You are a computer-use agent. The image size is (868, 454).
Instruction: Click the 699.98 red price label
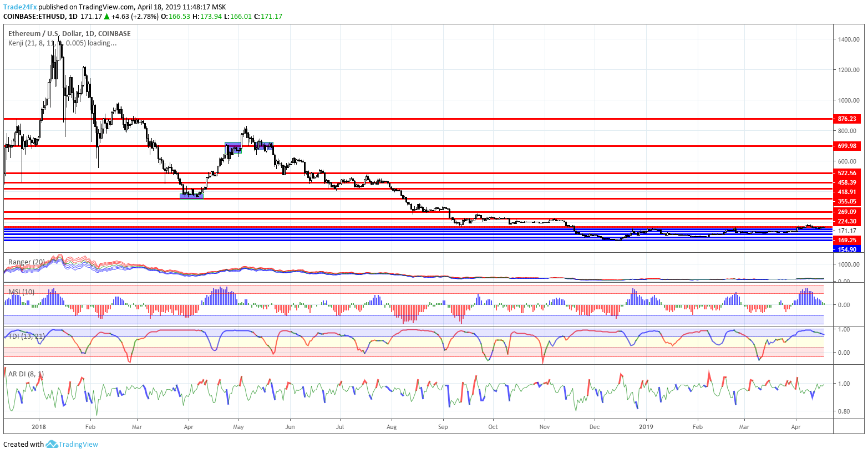point(847,146)
